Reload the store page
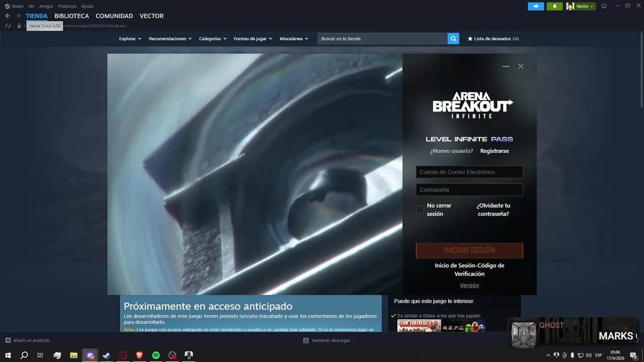Image resolution: width=644 pixels, height=362 pixels. pos(8,26)
